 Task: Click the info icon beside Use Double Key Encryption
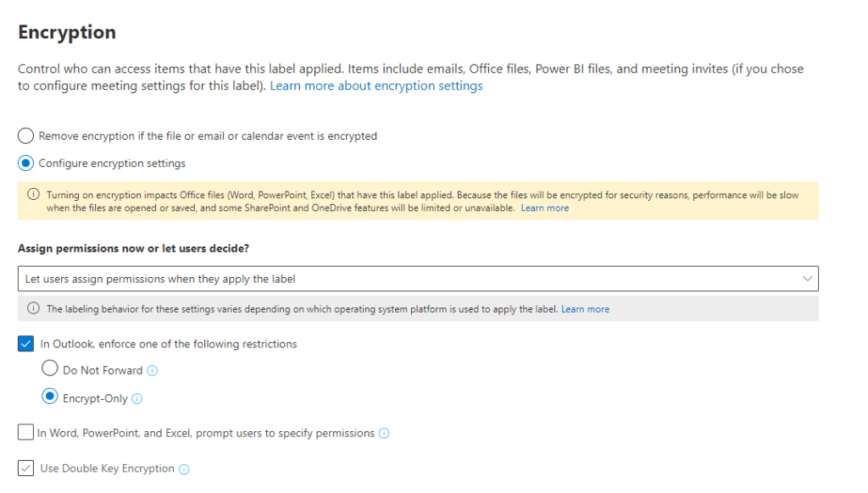coord(184,469)
